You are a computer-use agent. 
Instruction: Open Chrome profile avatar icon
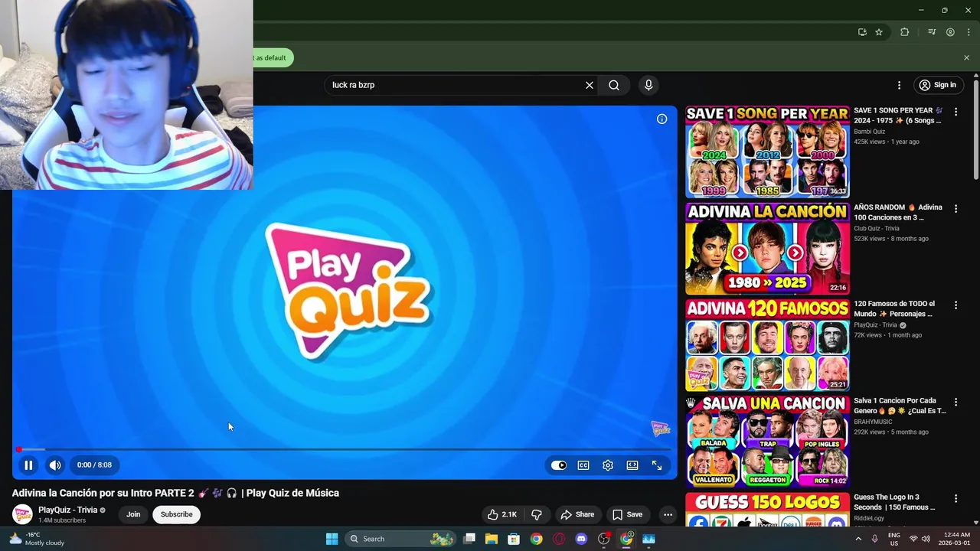[950, 32]
